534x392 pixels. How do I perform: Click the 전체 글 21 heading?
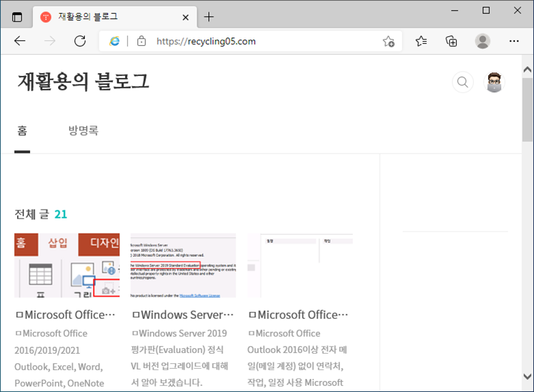40,214
